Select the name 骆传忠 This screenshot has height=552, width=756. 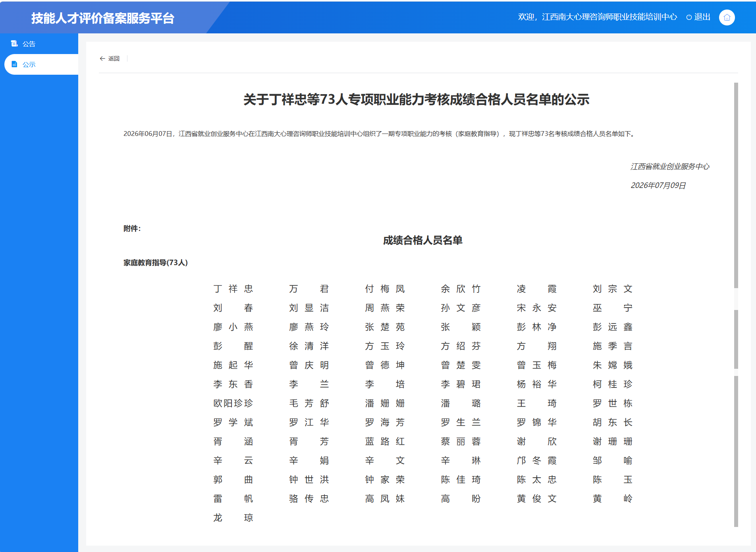pos(309,499)
